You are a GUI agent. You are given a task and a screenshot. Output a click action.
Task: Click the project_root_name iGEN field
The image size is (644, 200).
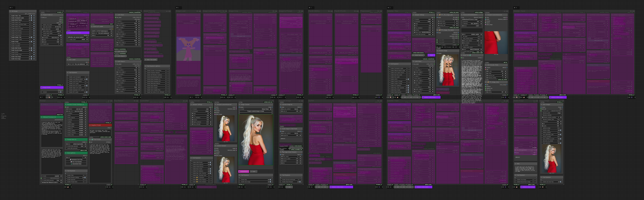pos(52,25)
